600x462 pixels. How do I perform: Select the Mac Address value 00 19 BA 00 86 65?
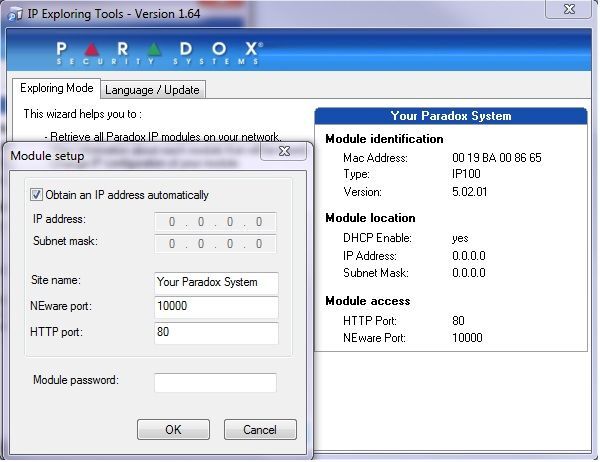[496, 158]
